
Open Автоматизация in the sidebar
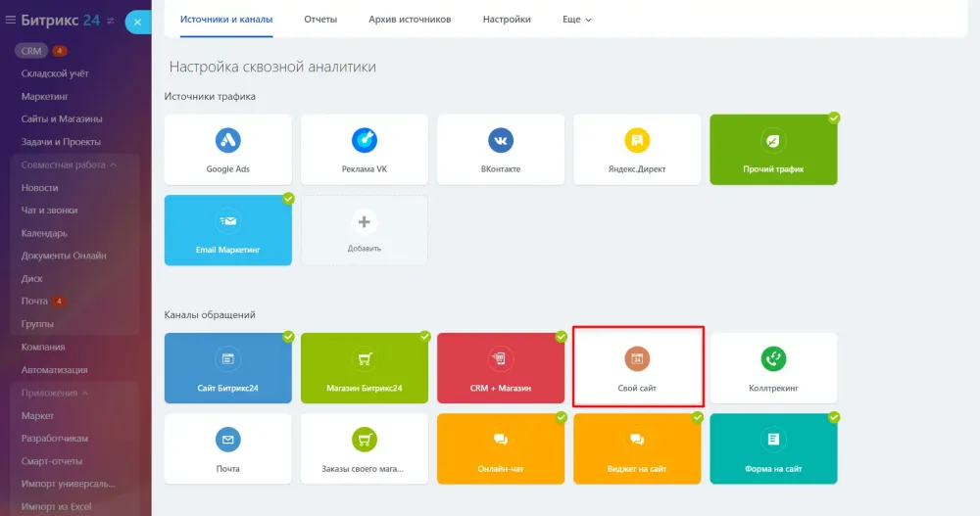(x=54, y=370)
